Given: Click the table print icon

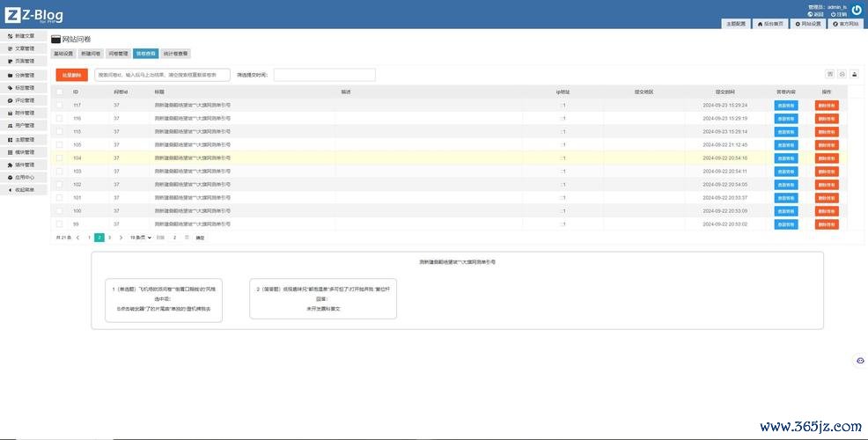Looking at the screenshot, I should [x=854, y=74].
